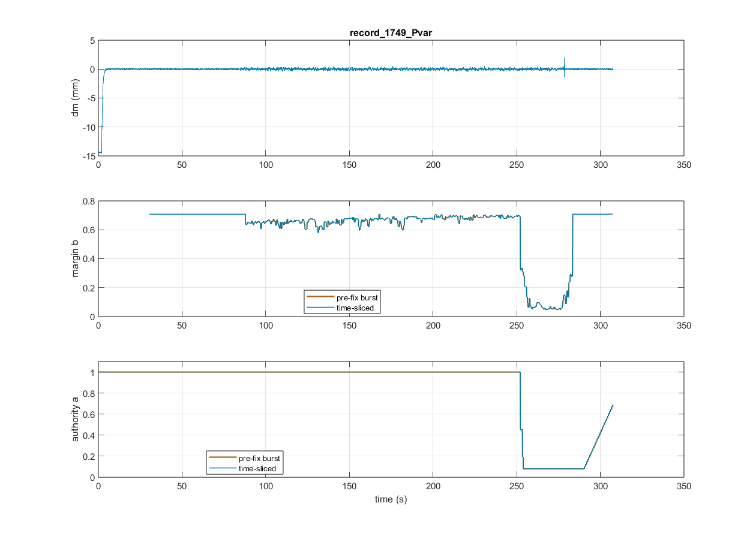The width and height of the screenshot is (756, 536).
Task: Select the 0.2 tick on the margin b axis
Action: click(x=89, y=288)
